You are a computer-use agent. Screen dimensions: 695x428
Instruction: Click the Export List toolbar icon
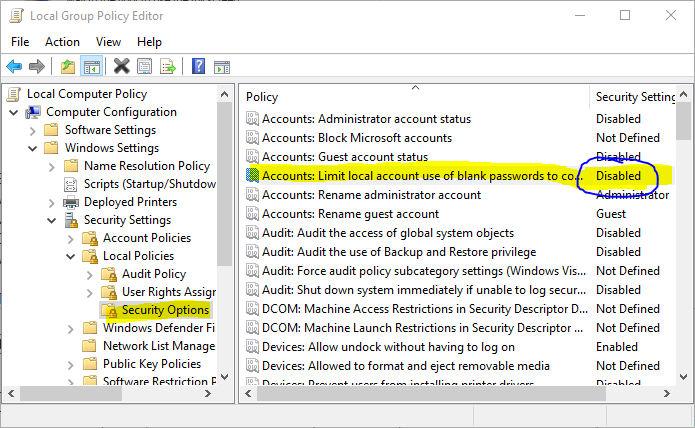(168, 67)
